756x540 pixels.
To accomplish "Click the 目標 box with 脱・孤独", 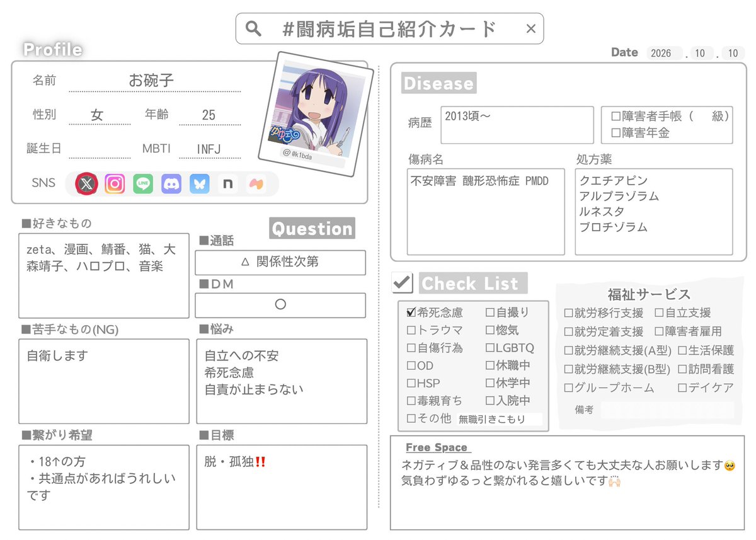I will 282,487.
